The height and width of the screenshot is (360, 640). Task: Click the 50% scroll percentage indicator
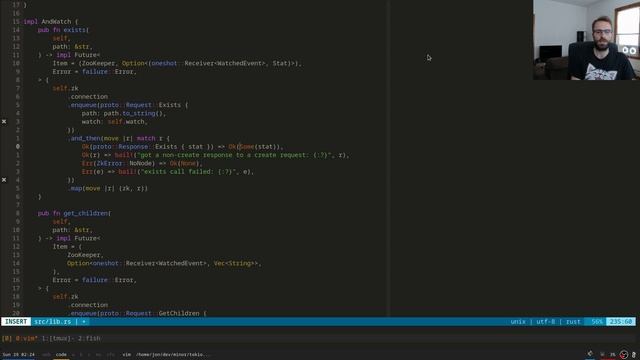[597, 322]
